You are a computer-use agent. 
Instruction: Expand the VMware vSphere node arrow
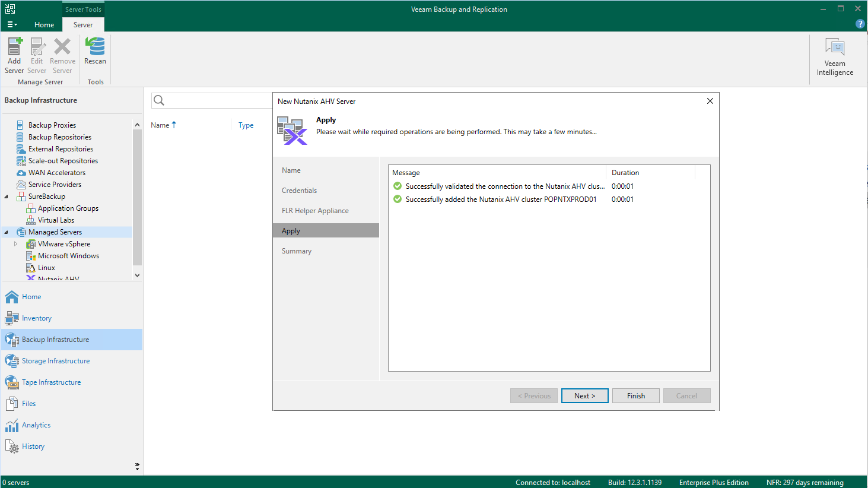16,244
